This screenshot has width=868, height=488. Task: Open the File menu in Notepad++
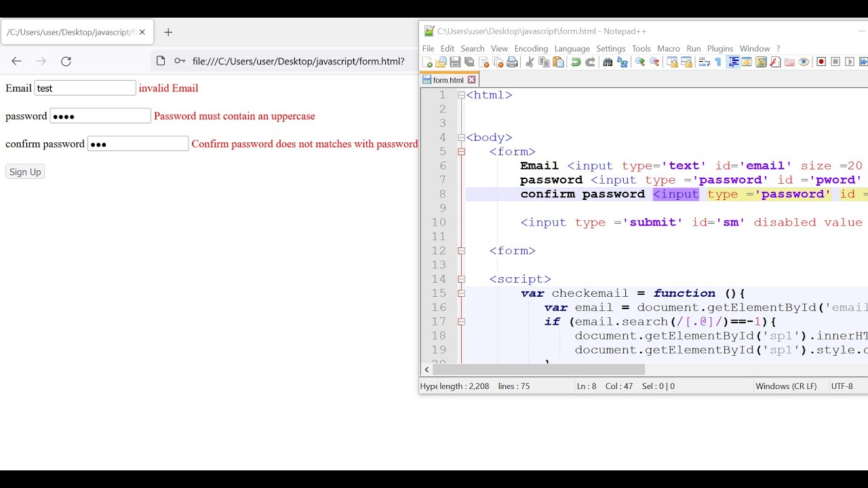[428, 49]
